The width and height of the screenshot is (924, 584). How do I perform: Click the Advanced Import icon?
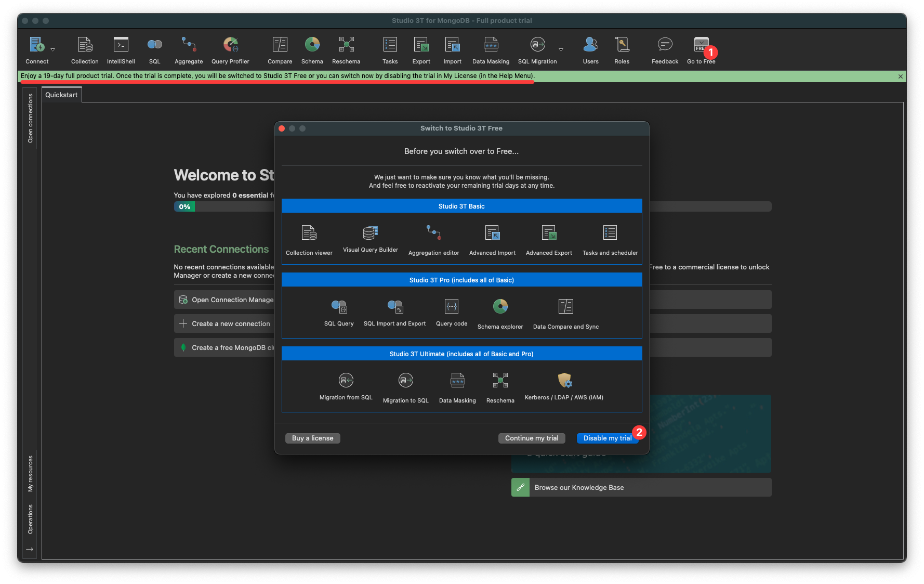tap(492, 232)
